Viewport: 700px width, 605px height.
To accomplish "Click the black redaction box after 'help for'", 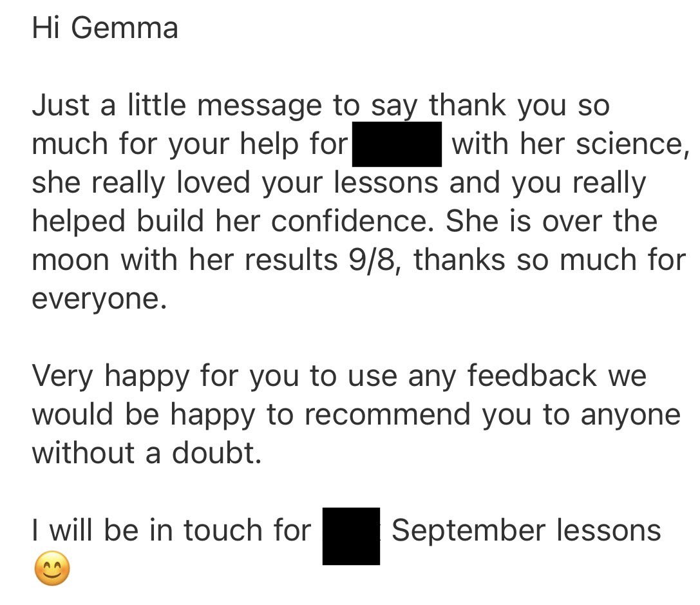I will (397, 144).
